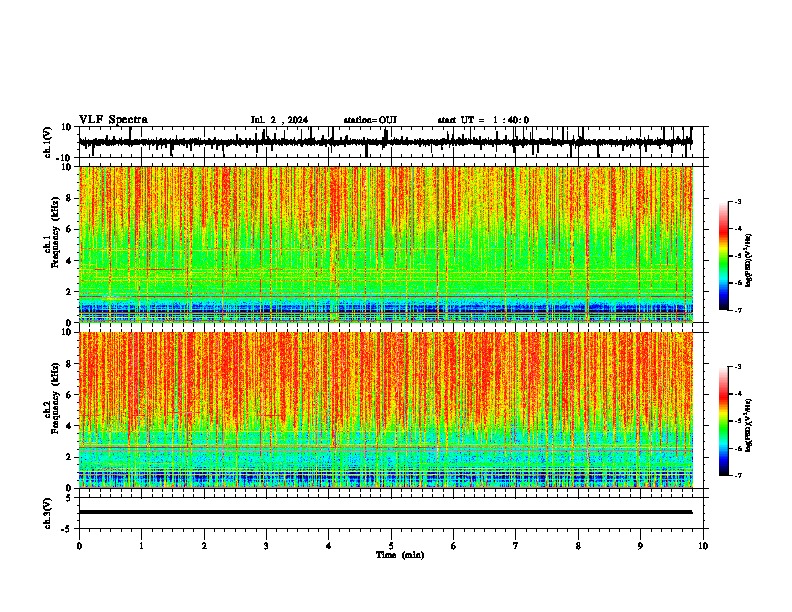Click the ch.1 voltage waveform trace
The image size is (792, 612).
click(x=385, y=142)
